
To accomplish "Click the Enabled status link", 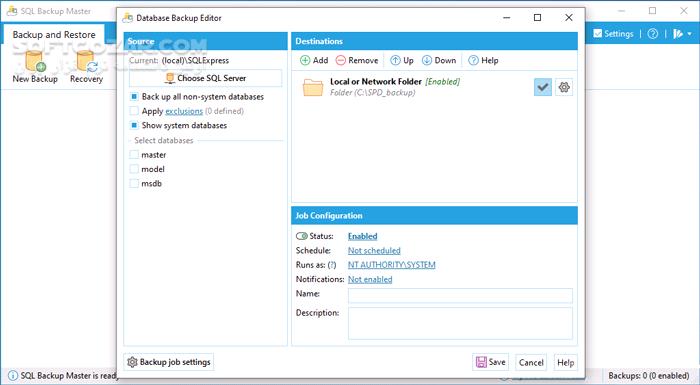I will click(x=362, y=236).
